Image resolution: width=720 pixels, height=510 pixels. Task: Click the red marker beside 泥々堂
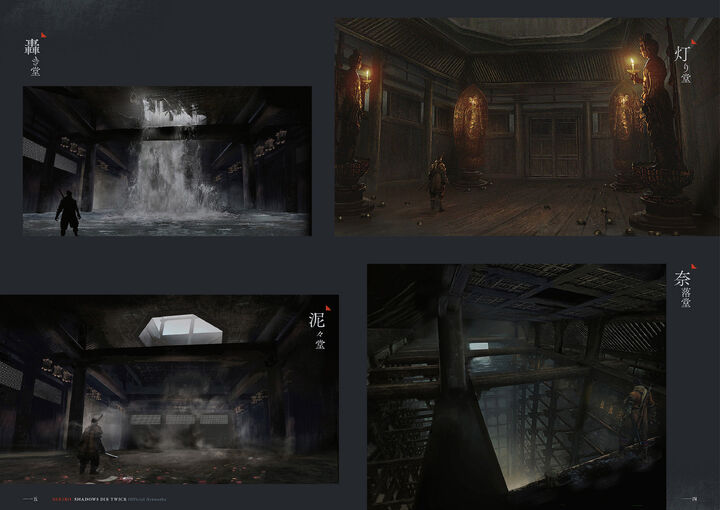point(328,308)
